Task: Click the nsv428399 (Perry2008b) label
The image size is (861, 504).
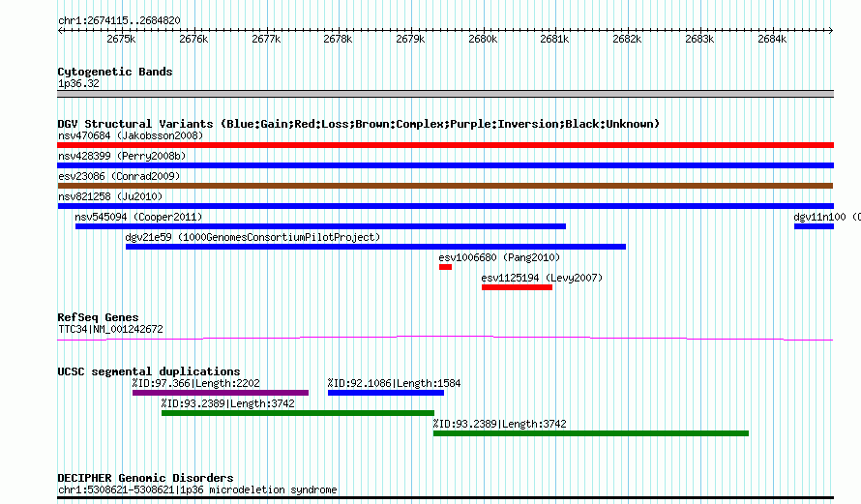Action: pos(122,156)
